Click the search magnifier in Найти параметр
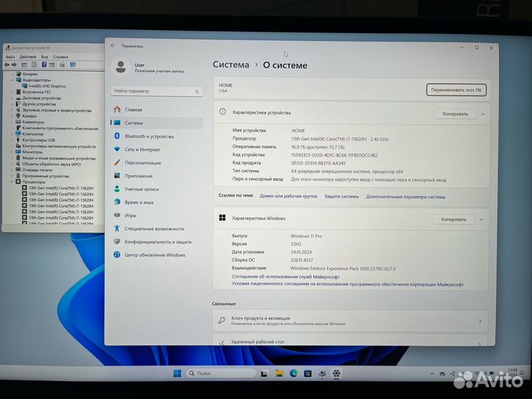 tap(197, 92)
